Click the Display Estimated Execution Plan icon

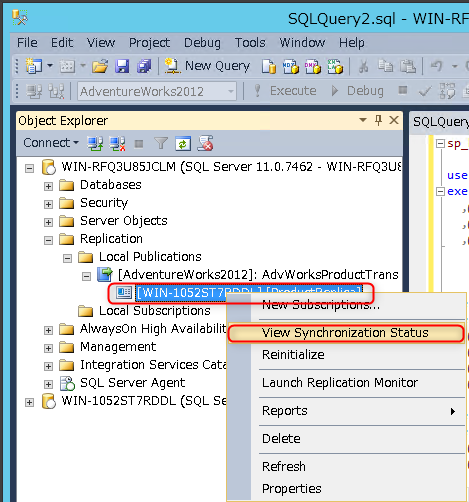tap(447, 91)
